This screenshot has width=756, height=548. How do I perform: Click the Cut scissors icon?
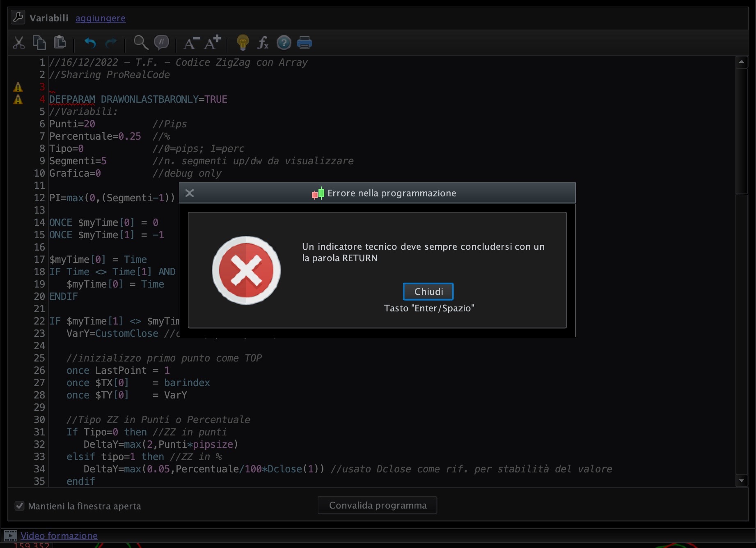[19, 43]
